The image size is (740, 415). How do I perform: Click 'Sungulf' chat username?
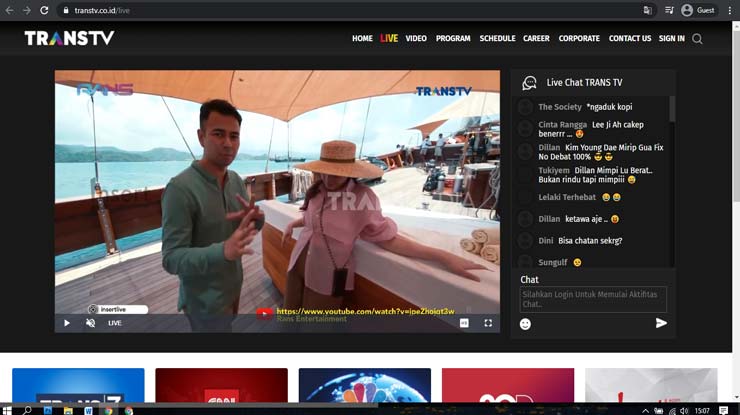553,263
